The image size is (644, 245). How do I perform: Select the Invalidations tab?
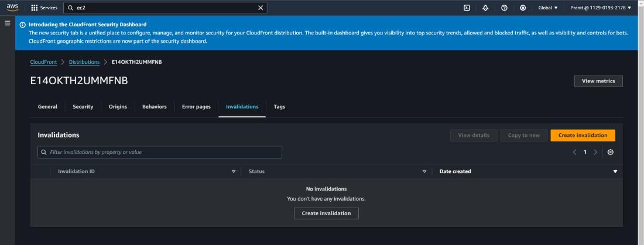pos(242,106)
